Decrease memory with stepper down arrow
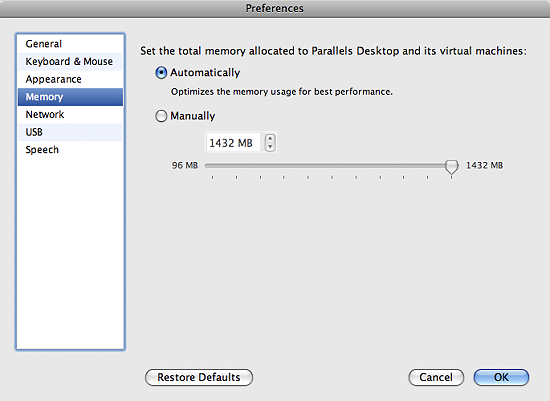Viewport: 550px width, 401px height. coord(270,147)
